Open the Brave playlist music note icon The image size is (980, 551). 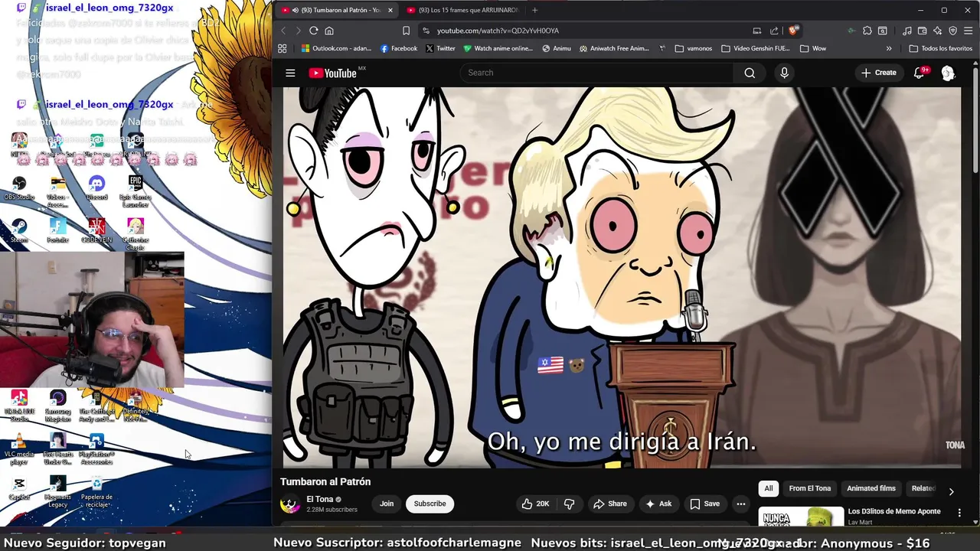pyautogui.click(x=907, y=31)
